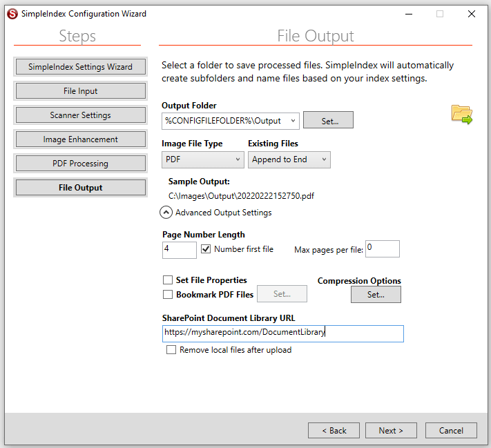Open the Existing Files dropdown

point(289,159)
